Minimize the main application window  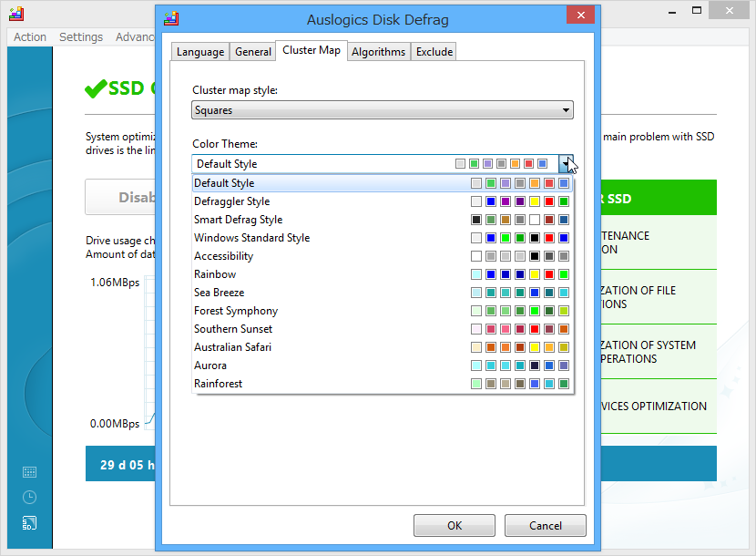[x=671, y=12]
